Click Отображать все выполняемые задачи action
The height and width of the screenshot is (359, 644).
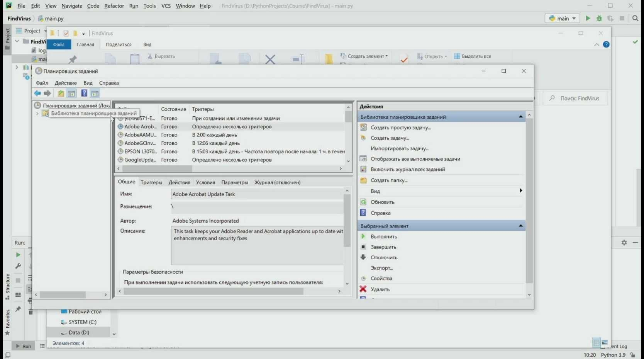pyautogui.click(x=415, y=159)
